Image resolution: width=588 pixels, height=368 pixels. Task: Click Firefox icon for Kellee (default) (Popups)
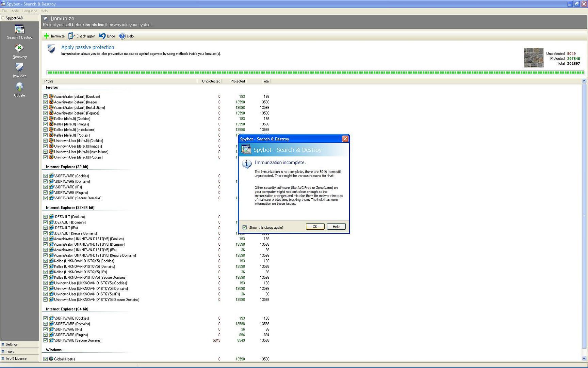pos(51,135)
